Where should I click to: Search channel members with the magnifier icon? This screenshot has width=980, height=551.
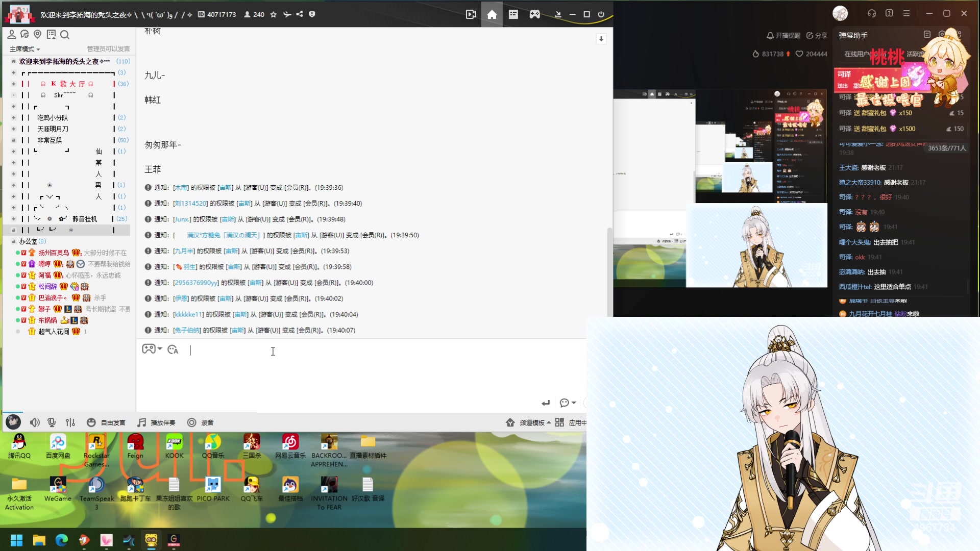point(65,35)
